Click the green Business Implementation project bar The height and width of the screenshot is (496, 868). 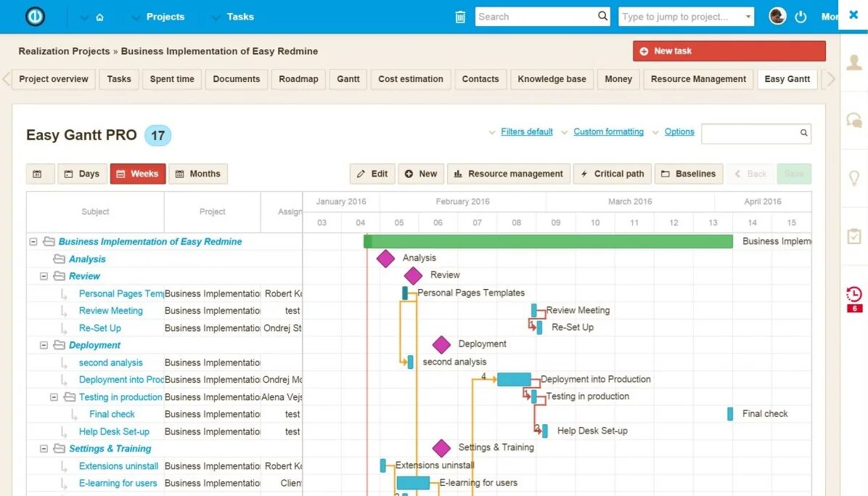pyautogui.click(x=548, y=241)
